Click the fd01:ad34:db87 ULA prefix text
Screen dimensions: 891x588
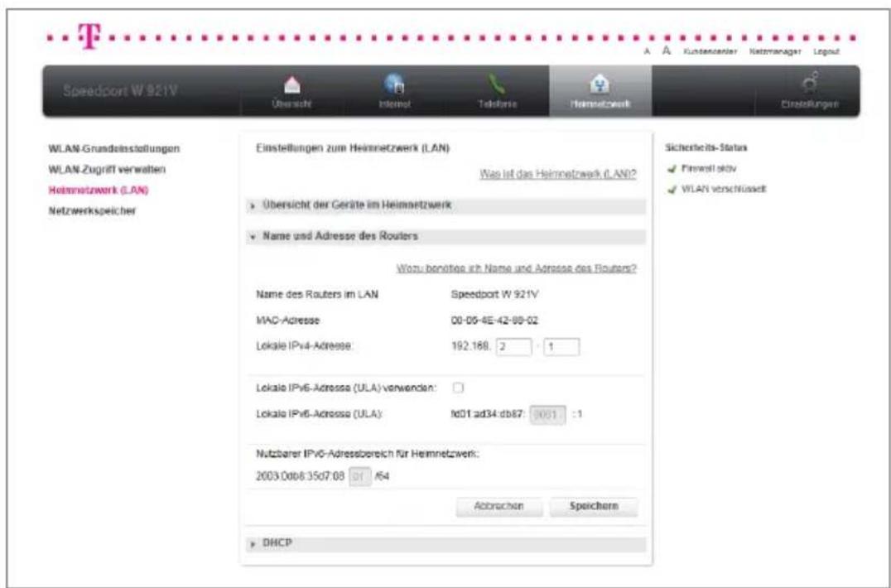488,414
